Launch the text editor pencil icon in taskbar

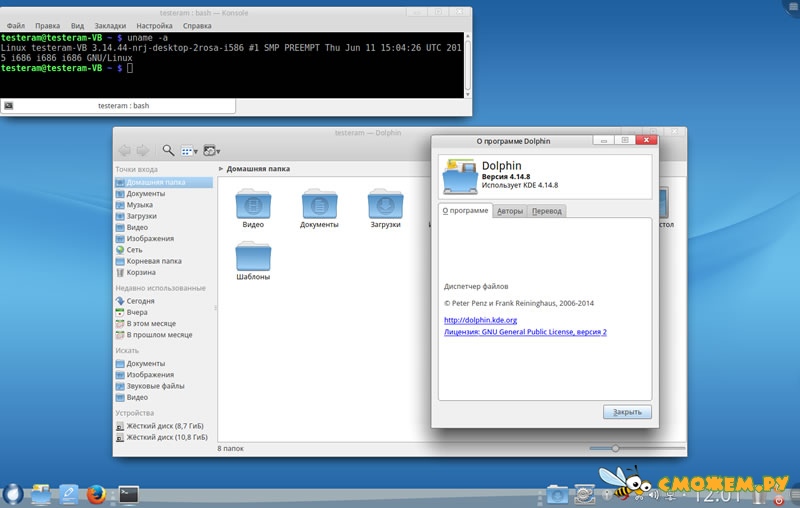tap(68, 494)
